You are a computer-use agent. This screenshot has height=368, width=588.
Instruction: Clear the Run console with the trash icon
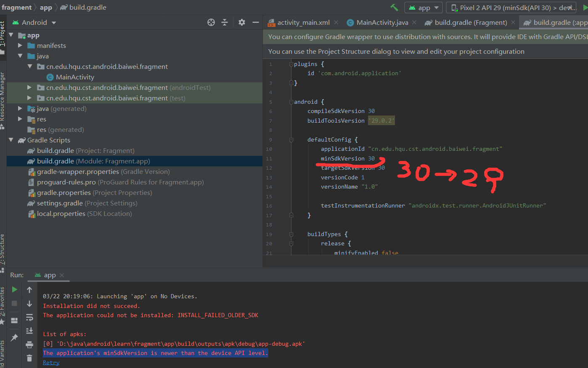(29, 358)
